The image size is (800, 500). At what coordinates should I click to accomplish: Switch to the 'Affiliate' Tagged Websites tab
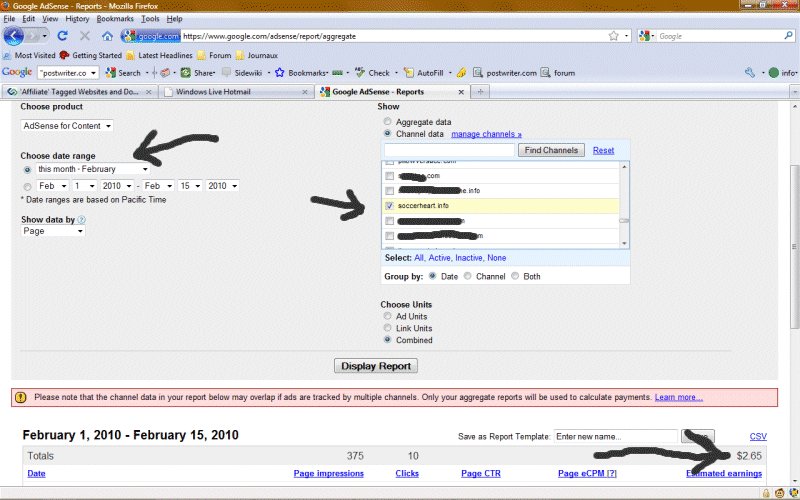point(79,92)
